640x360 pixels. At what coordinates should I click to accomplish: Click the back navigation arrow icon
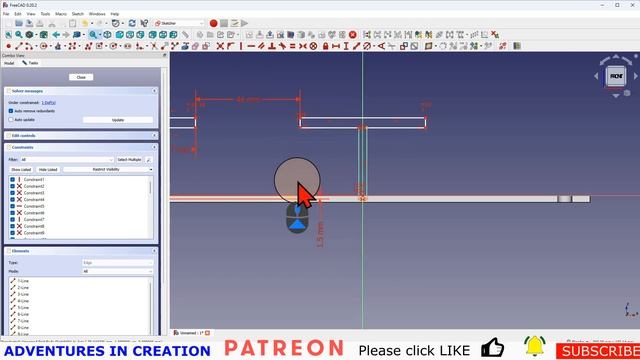pos(56,35)
